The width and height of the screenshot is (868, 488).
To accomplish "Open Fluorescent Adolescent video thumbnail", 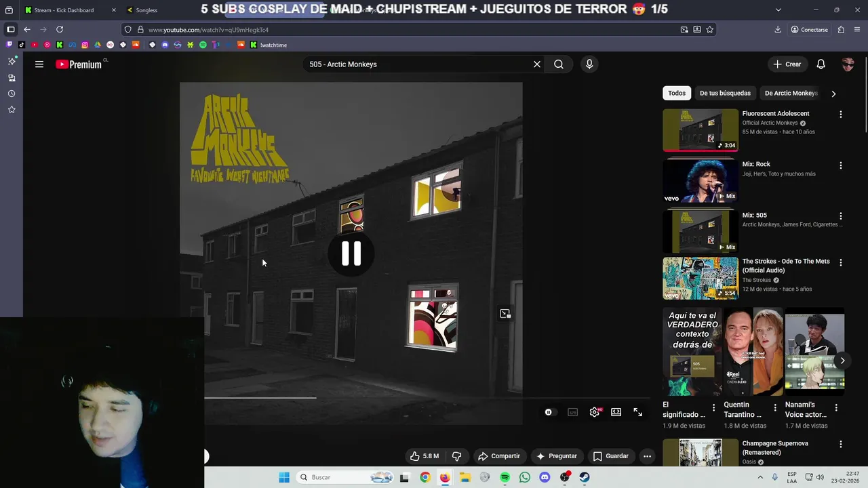I will [701, 130].
